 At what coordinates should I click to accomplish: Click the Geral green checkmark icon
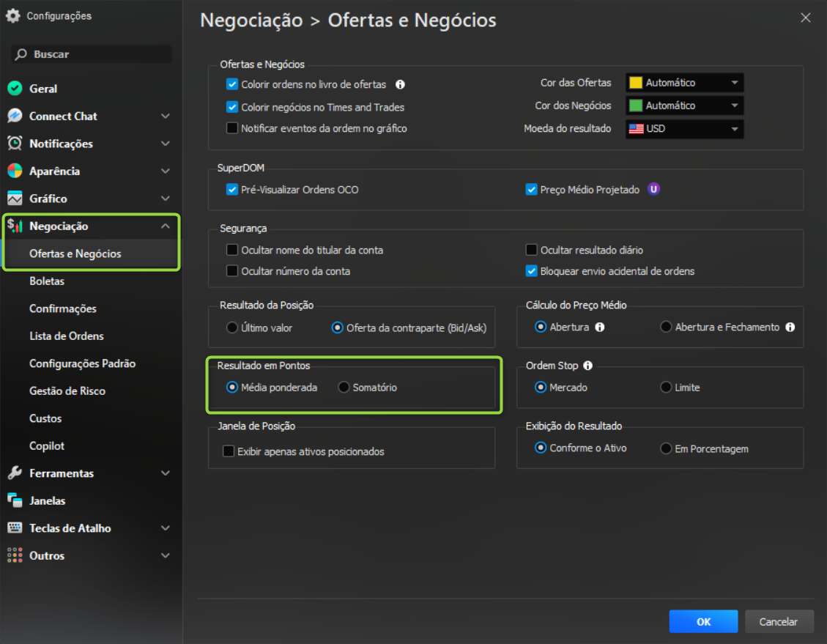(15, 89)
